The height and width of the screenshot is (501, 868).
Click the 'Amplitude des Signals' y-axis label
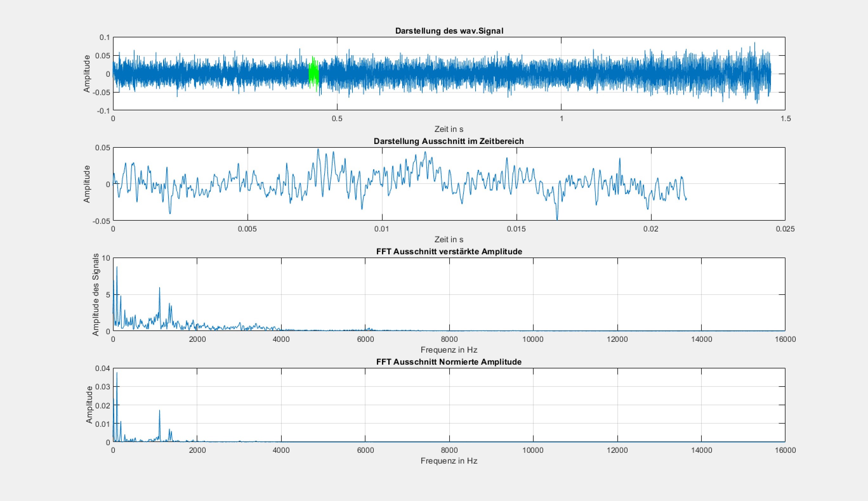(x=96, y=295)
